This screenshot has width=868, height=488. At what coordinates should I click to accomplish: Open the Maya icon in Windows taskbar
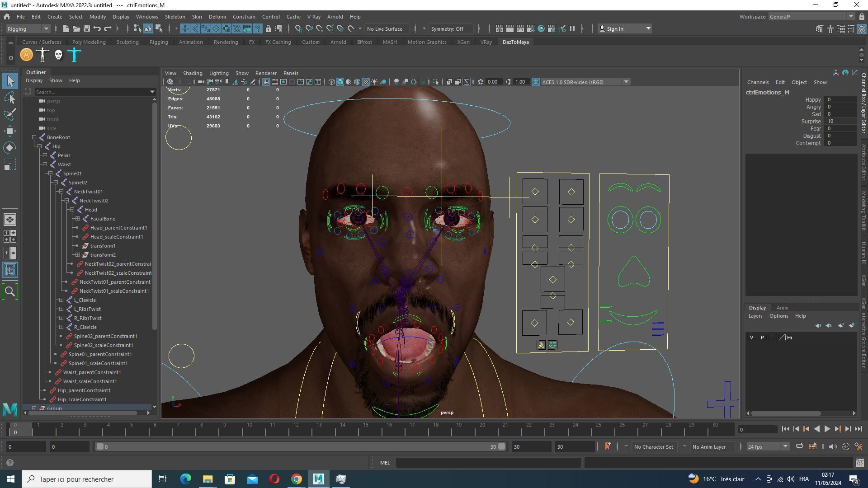[x=318, y=479]
